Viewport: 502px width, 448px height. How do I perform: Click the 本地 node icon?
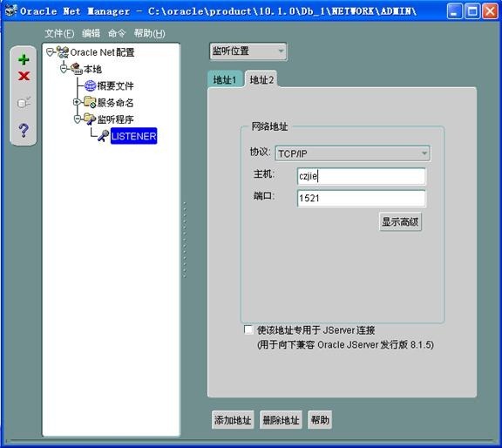pyautogui.click(x=77, y=69)
